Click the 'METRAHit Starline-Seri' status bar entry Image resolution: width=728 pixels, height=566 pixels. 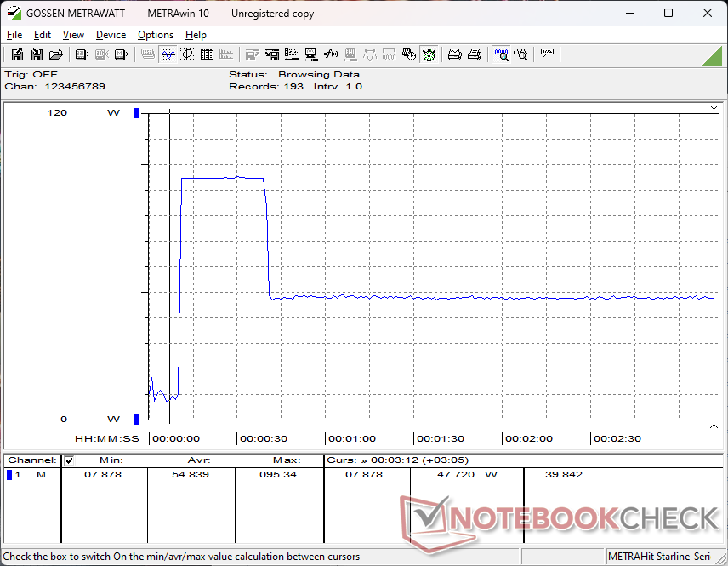pos(659,557)
